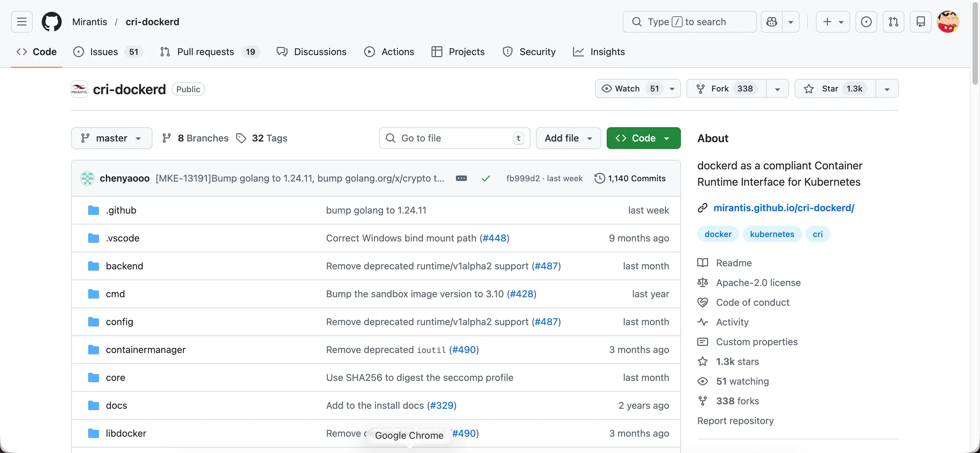Screen dimensions: 980x453
Task: Open the issues inbox icon in header
Action: [866, 22]
